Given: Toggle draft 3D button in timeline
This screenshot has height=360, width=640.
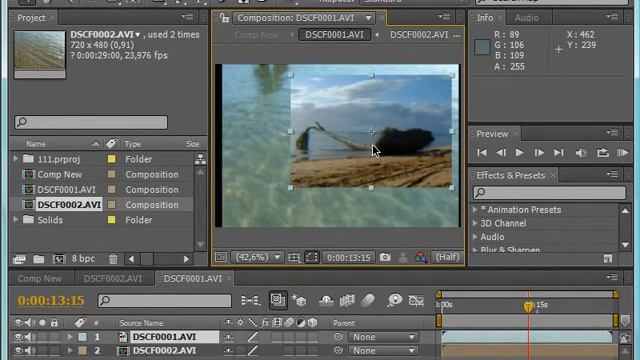Looking at the screenshot, I should pyautogui.click(x=299, y=301).
